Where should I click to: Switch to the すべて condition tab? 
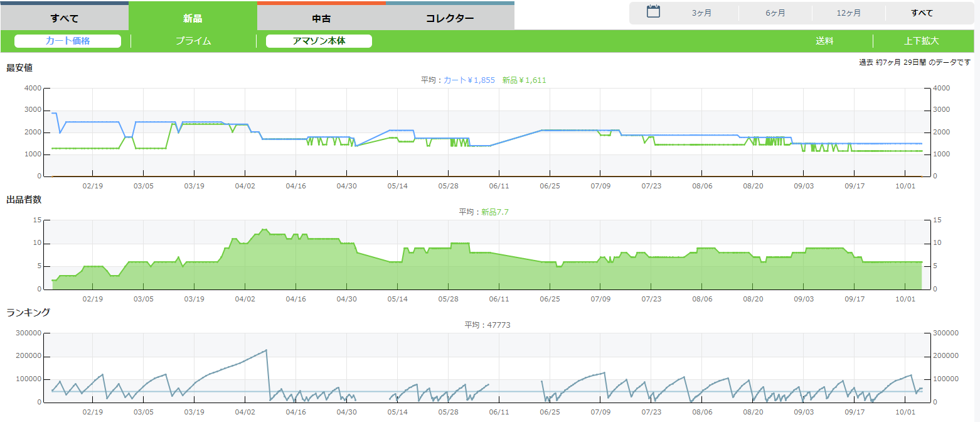click(x=65, y=18)
